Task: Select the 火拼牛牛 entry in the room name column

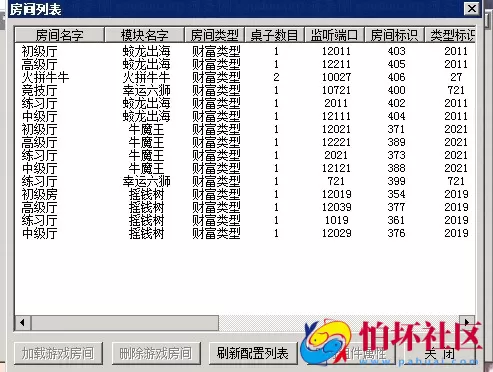Action: pos(45,77)
